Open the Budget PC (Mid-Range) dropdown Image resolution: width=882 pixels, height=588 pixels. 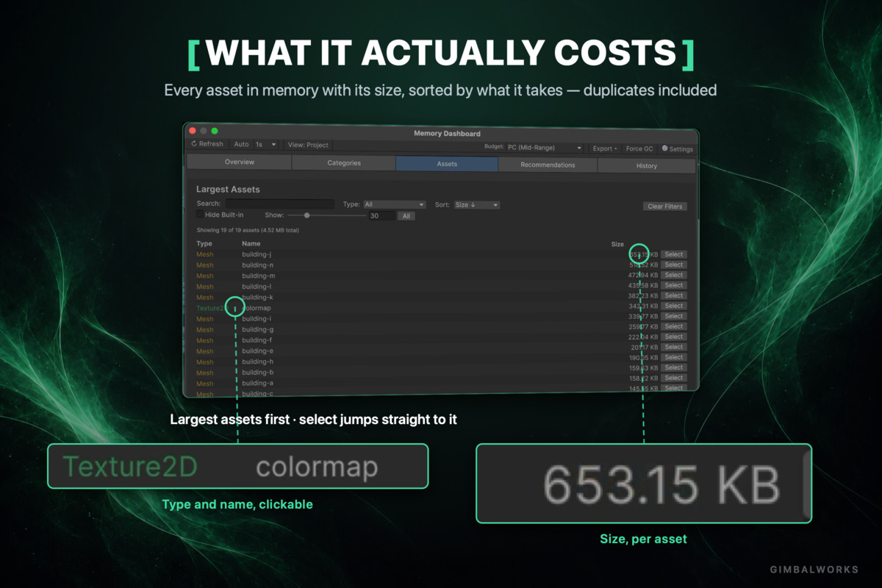[545, 148]
